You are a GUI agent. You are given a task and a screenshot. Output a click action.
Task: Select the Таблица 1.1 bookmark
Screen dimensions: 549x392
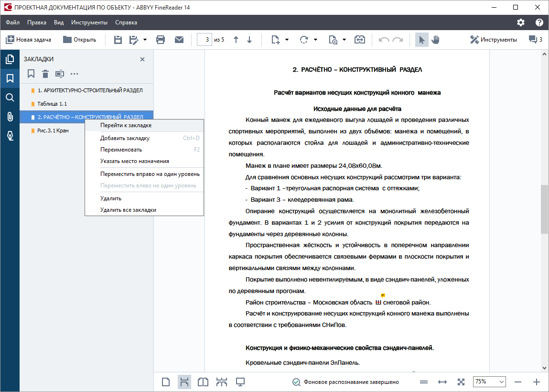click(86, 104)
